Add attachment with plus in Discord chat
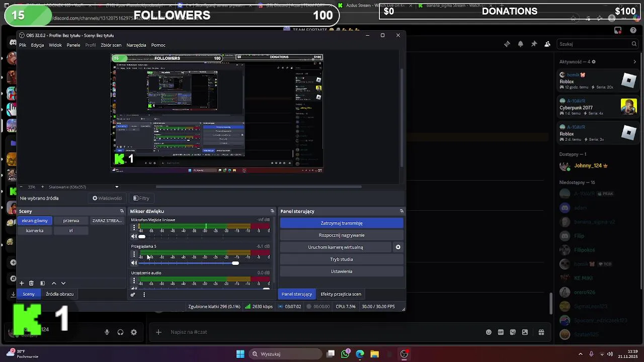Image resolution: width=644 pixels, height=362 pixels. (158, 332)
